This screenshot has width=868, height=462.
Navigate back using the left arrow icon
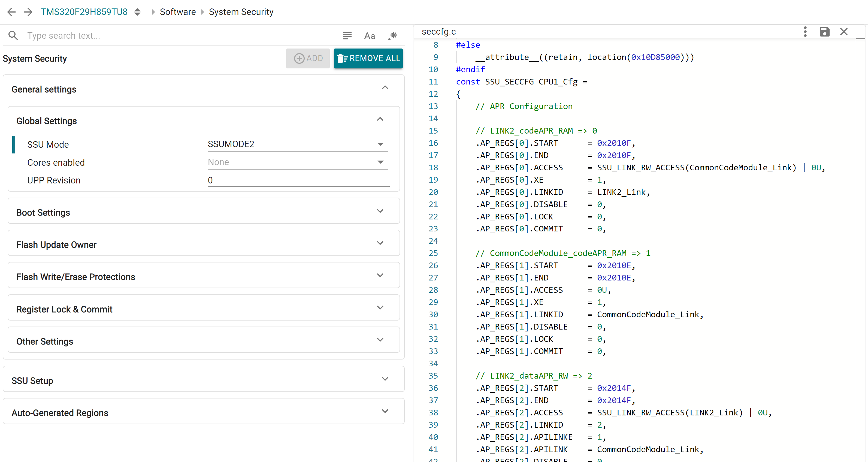(x=11, y=12)
